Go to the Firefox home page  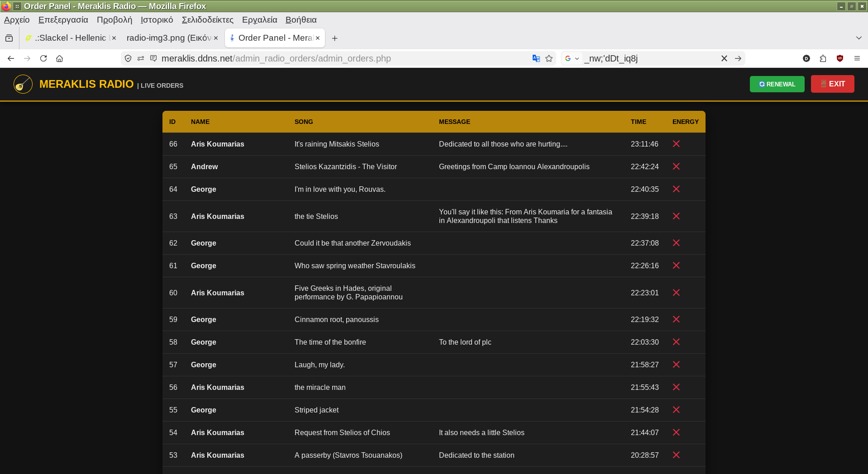tap(59, 58)
